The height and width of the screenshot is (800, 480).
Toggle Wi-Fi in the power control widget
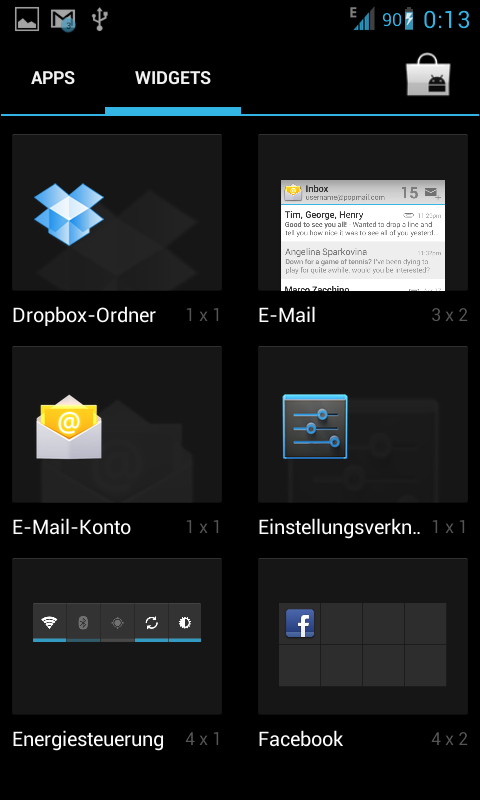coord(49,622)
